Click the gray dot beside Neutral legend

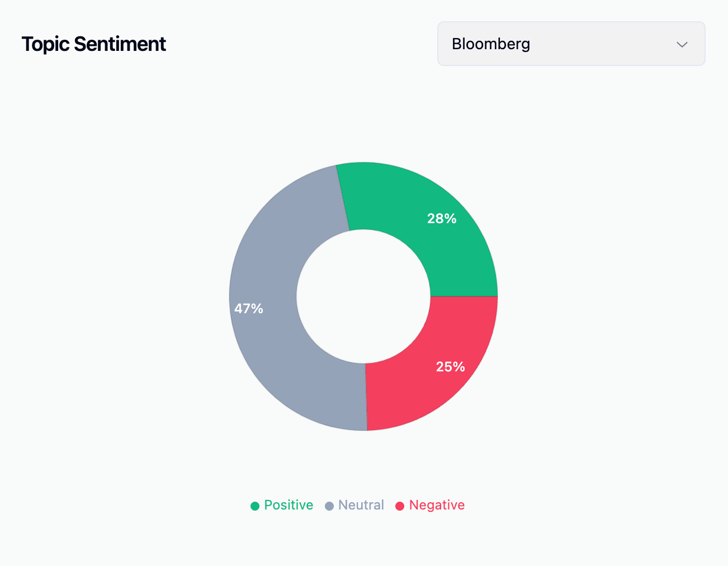point(329,506)
